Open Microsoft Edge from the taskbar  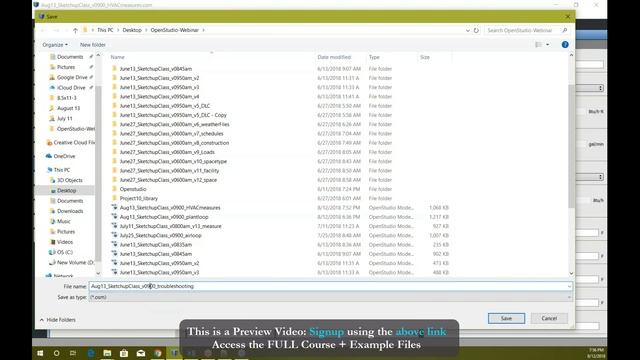pos(91,353)
